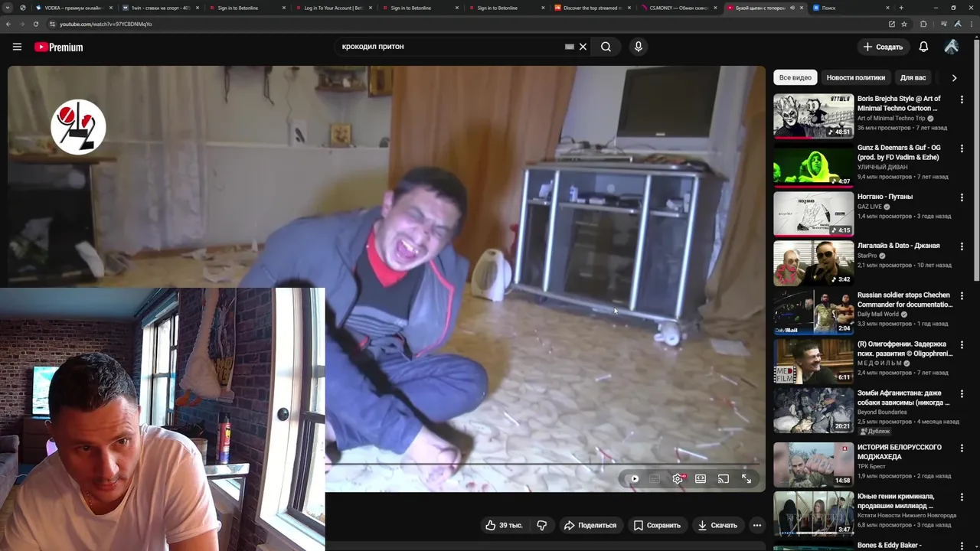Screen dimensions: 980x551
Task: Open Лигалайз & Dato - Джаная video title
Action: coord(898,246)
